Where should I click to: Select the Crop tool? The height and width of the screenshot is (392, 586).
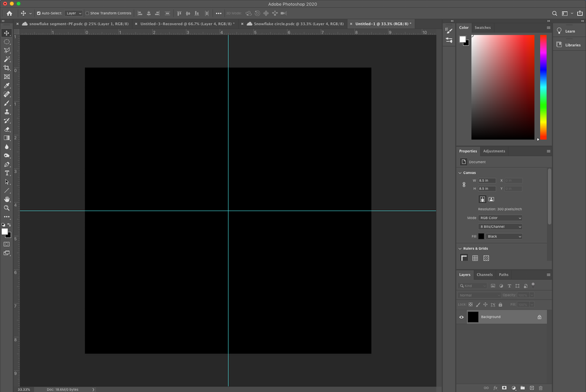coord(6,68)
